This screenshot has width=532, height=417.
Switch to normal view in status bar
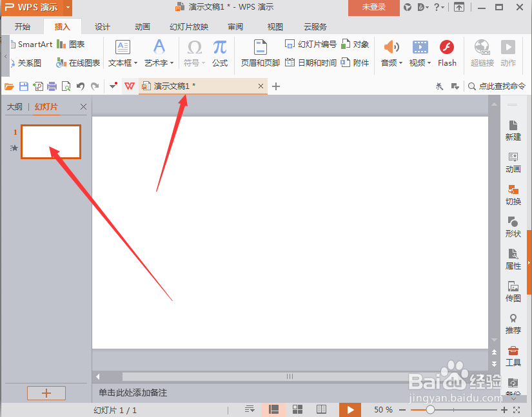(x=273, y=409)
